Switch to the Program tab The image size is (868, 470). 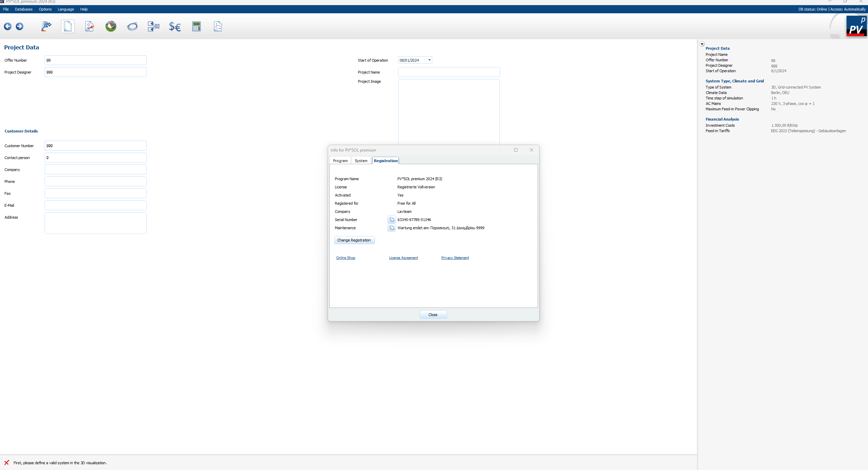coord(341,160)
